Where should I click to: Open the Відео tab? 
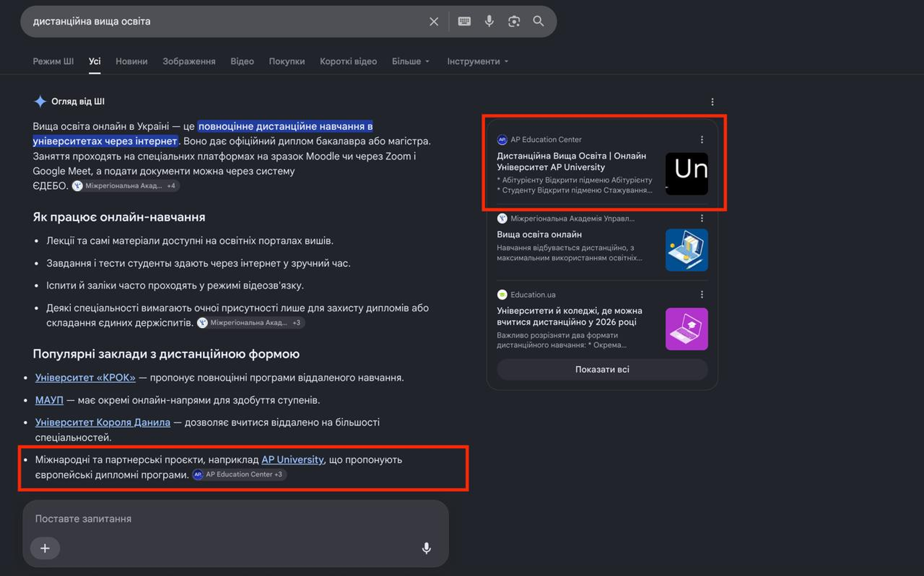242,62
